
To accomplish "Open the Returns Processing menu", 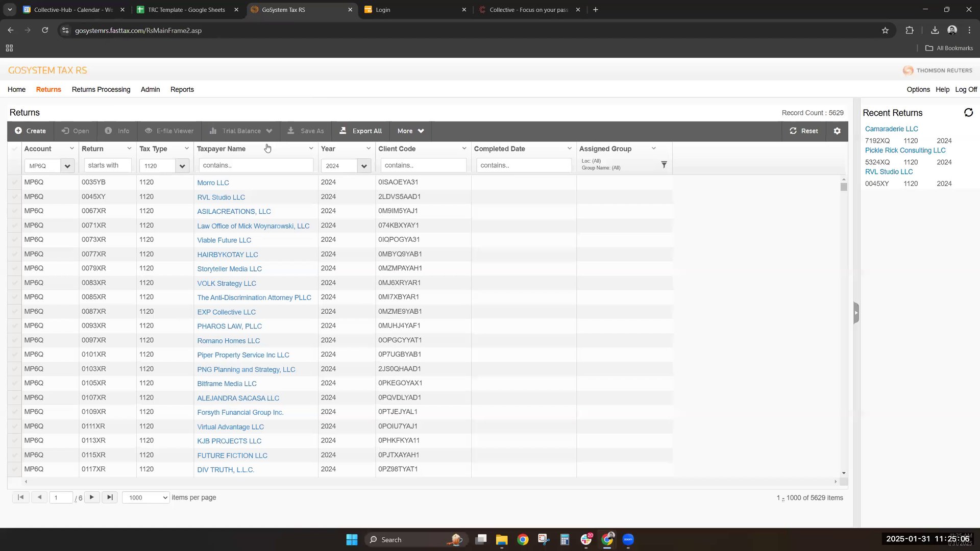I will pyautogui.click(x=101, y=89).
